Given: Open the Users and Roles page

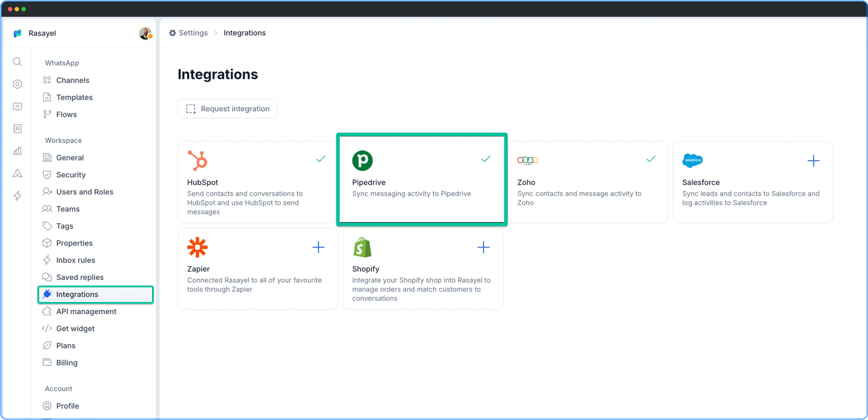Looking at the screenshot, I should (85, 192).
